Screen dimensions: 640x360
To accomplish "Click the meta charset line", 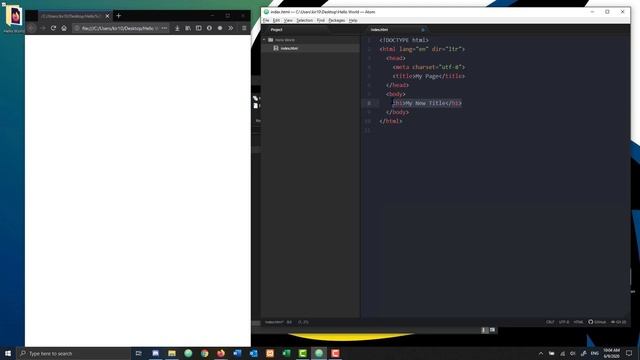I will pyautogui.click(x=429, y=67).
